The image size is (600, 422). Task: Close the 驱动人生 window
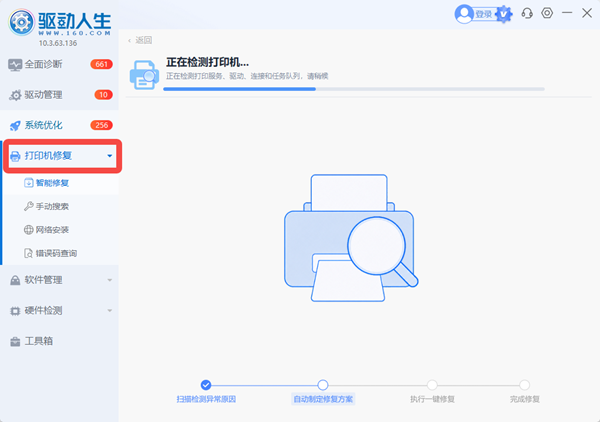coord(587,13)
